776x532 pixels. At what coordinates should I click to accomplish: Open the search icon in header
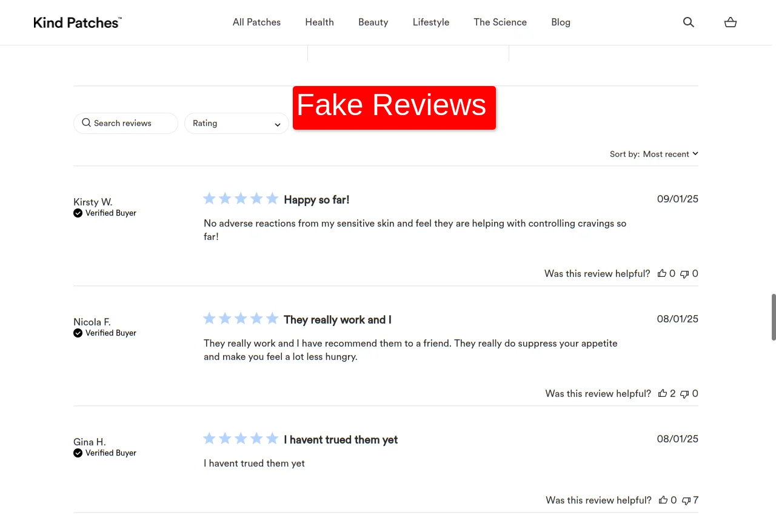688,22
